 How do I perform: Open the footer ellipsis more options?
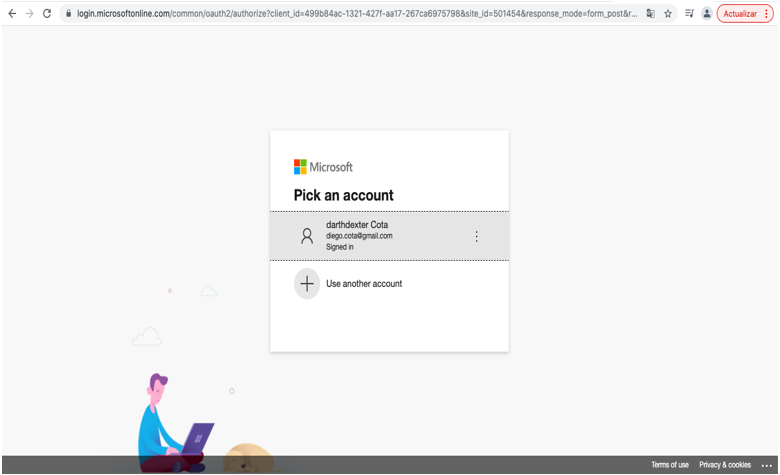click(766, 466)
